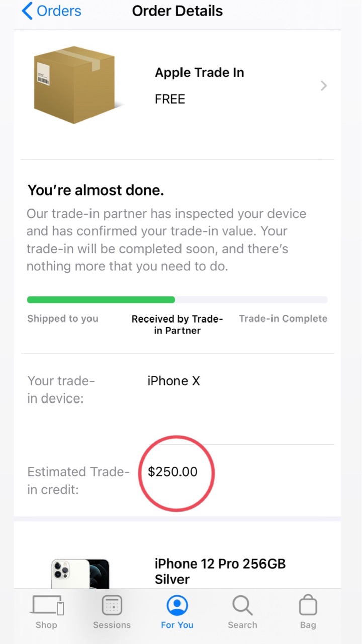Tap the iPhone X device name

coord(173,381)
